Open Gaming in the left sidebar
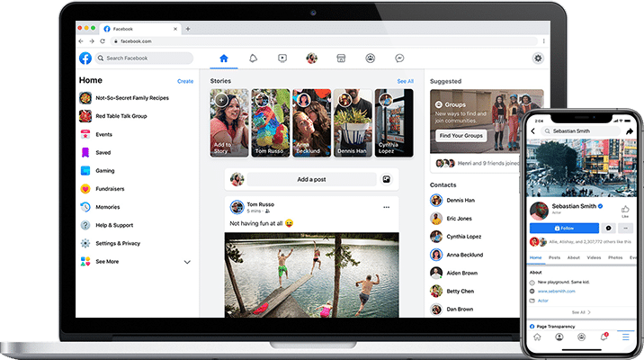The height and width of the screenshot is (360, 644). [97, 170]
